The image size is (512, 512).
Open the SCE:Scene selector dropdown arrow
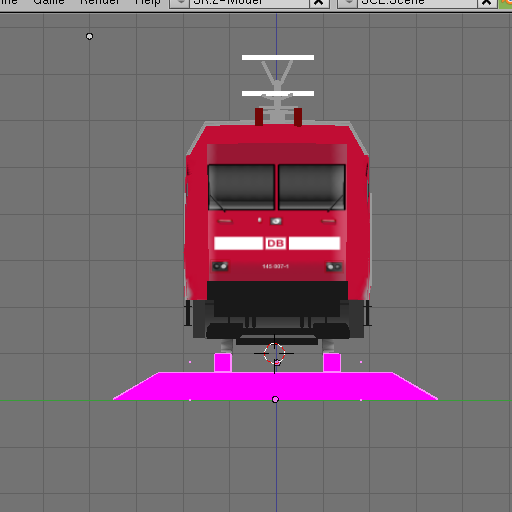[x=349, y=3]
